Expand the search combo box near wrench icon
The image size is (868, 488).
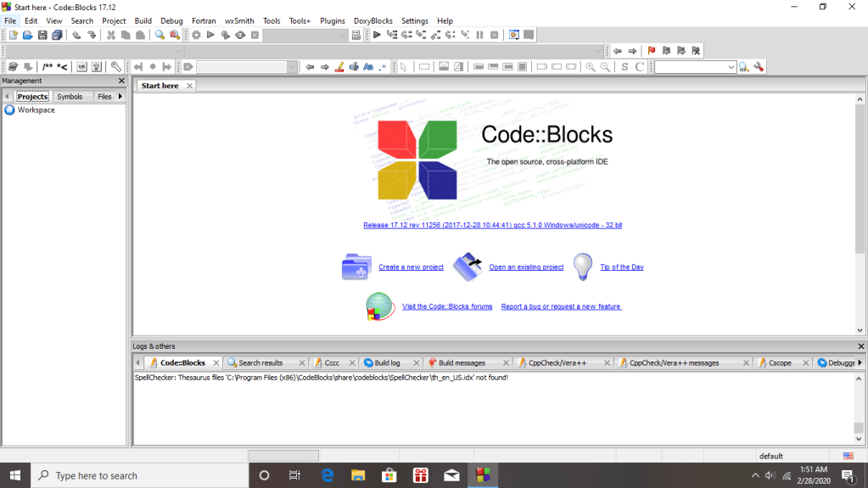(x=731, y=67)
